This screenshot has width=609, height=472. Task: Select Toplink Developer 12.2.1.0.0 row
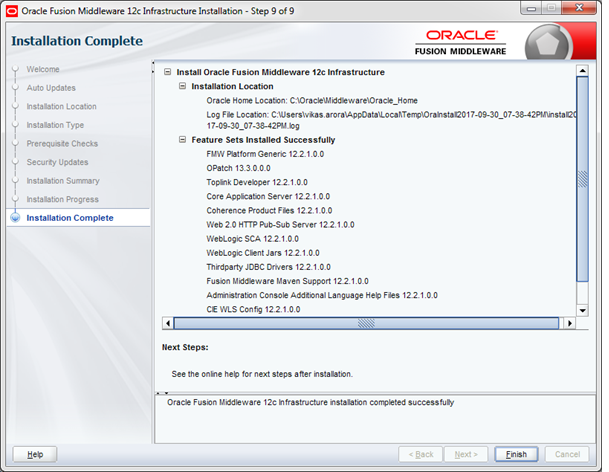[x=257, y=182]
